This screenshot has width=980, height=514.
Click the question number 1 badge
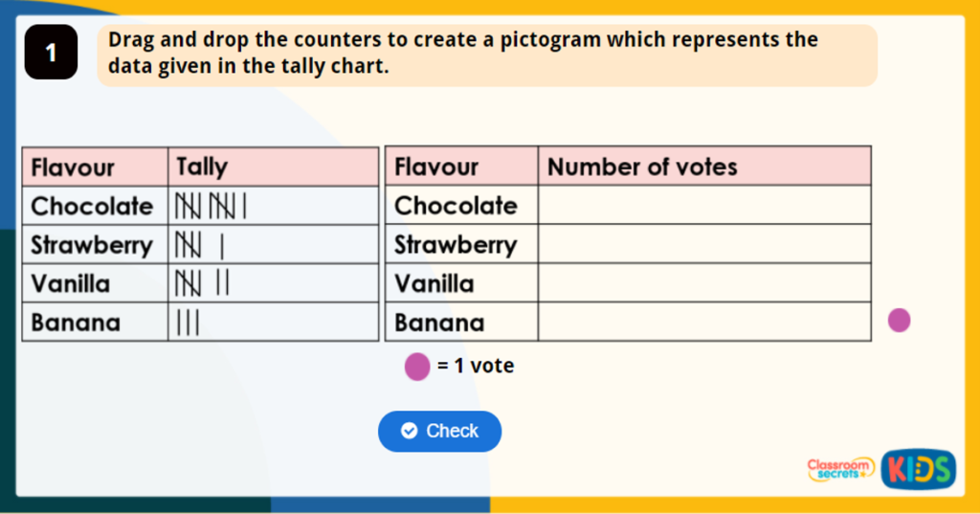tap(51, 55)
